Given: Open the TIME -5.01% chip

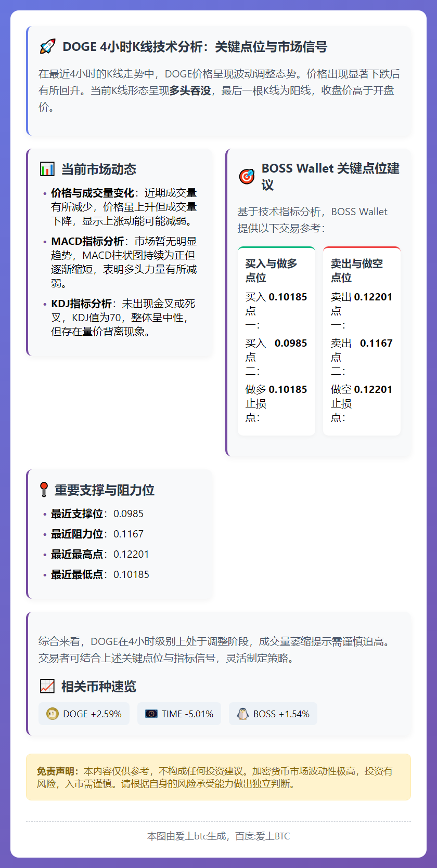Looking at the screenshot, I should point(179,714).
